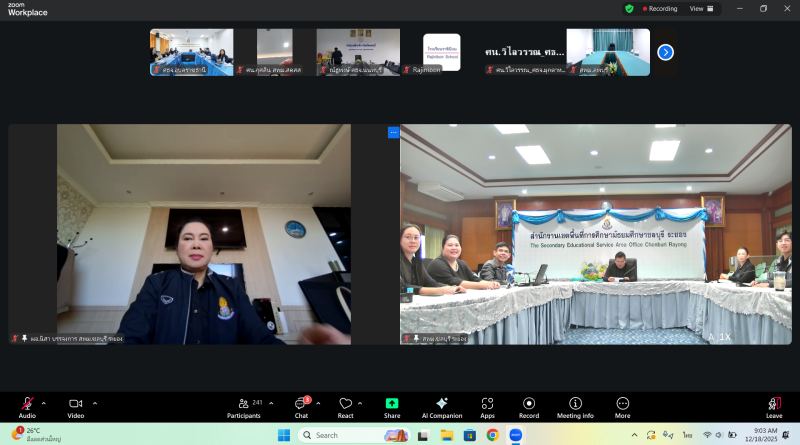Click the green encryption shield icon
The width and height of the screenshot is (800, 445).
pos(629,8)
